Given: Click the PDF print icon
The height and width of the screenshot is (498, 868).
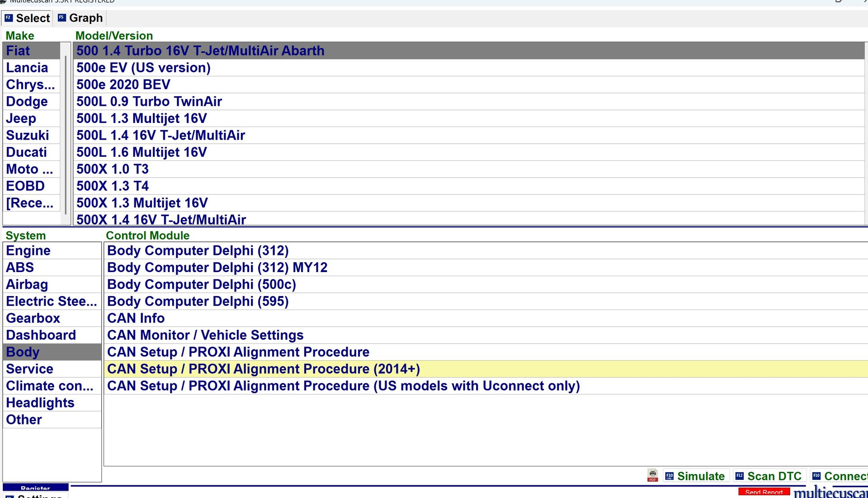Looking at the screenshot, I should [652, 475].
